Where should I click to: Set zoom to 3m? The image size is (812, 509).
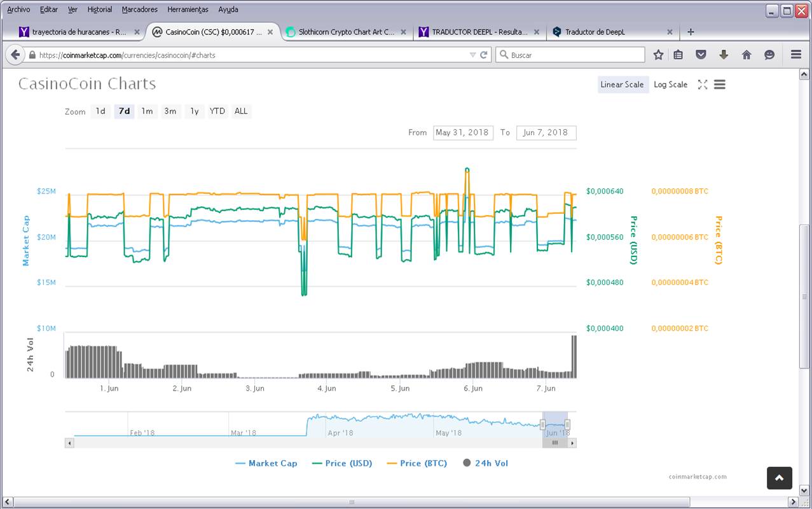click(x=170, y=111)
